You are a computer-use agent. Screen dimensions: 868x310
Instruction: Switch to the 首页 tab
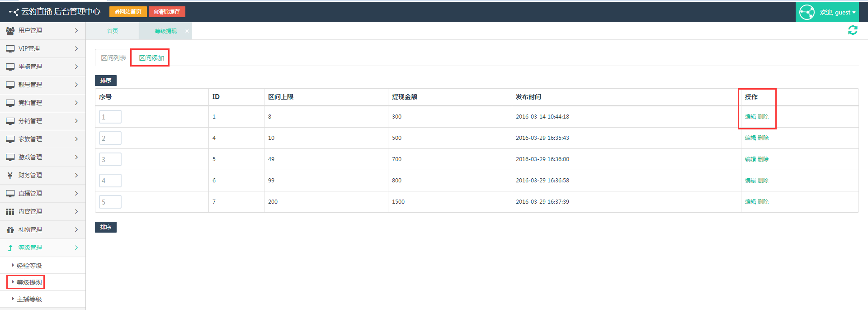click(113, 31)
